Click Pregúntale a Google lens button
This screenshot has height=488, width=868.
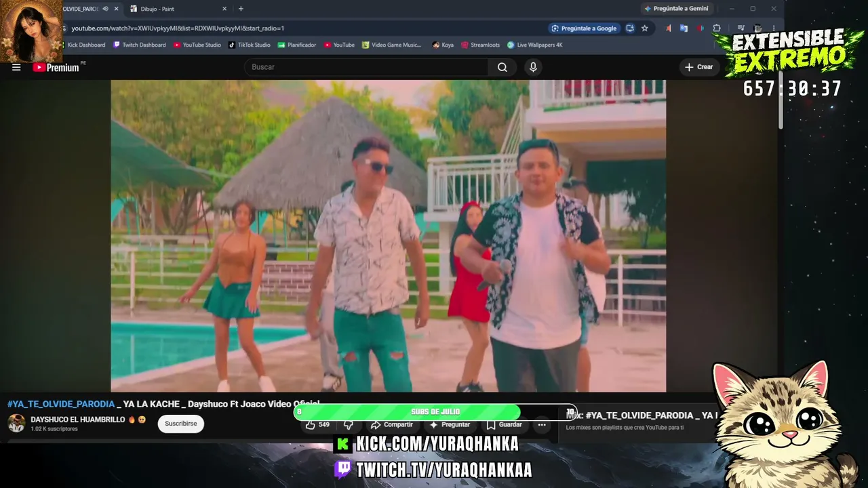[x=585, y=28]
